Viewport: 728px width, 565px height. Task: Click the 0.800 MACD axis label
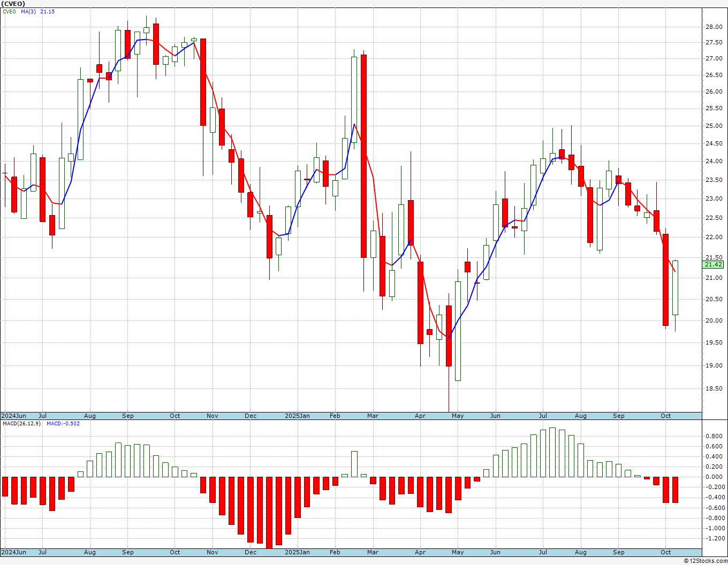pos(715,436)
